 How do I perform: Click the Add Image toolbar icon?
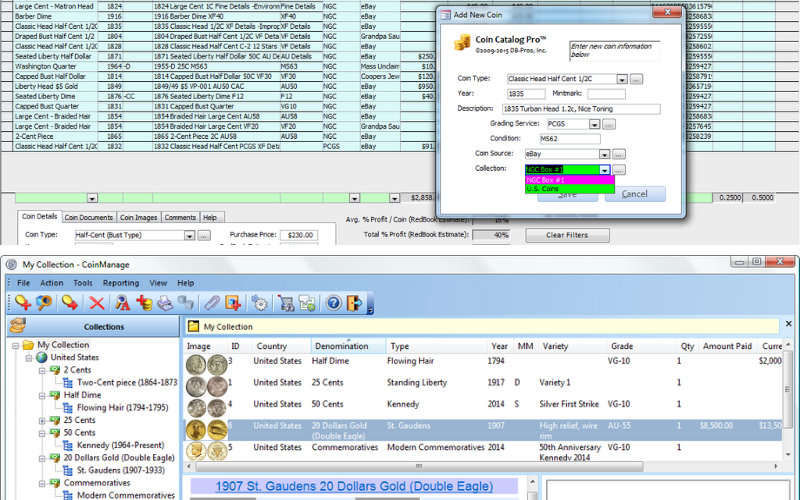[x=233, y=303]
